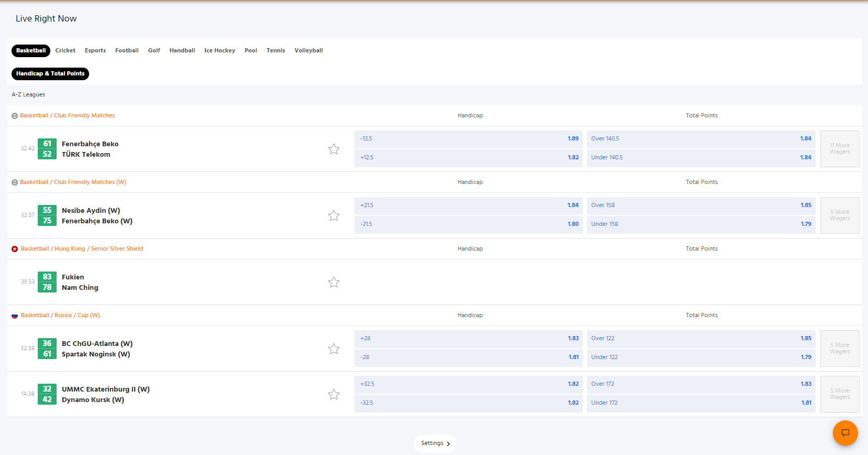Favorite the Fenerbahçe Beko vs TÜRK Telekom match
This screenshot has width=868, height=455.
[x=334, y=149]
